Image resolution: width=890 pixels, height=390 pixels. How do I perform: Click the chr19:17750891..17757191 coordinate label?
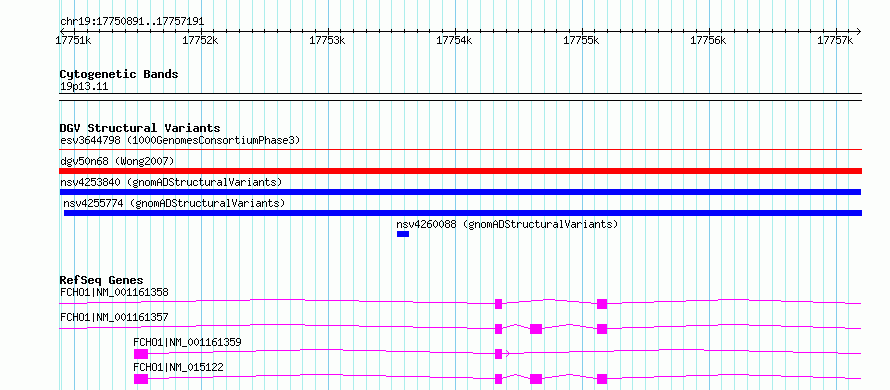tap(132, 22)
